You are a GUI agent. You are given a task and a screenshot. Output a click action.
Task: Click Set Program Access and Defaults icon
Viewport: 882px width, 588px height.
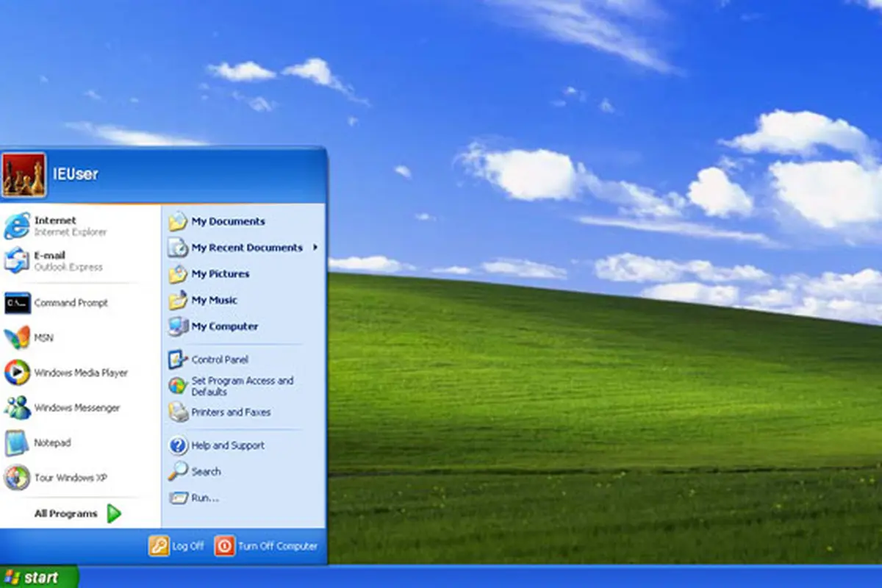point(178,386)
